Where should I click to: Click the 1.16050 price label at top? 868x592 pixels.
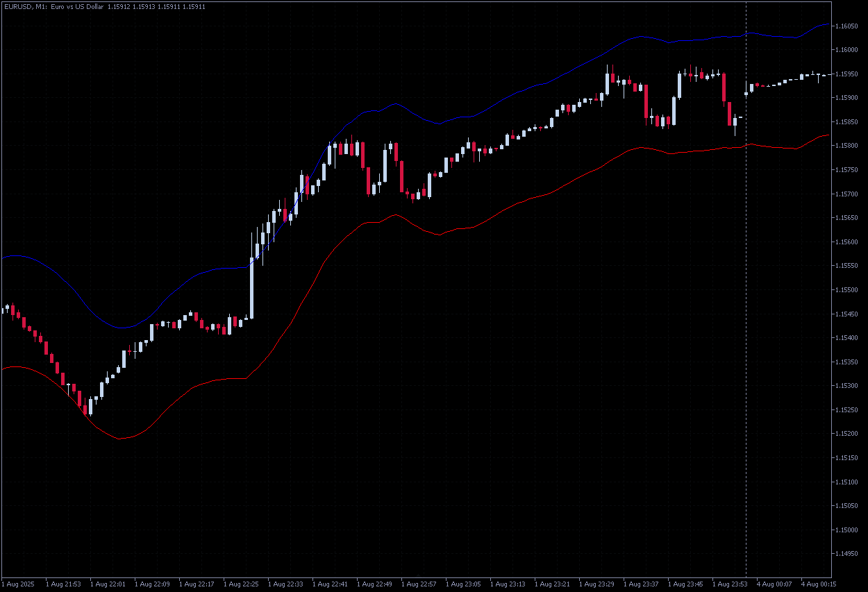coord(849,26)
